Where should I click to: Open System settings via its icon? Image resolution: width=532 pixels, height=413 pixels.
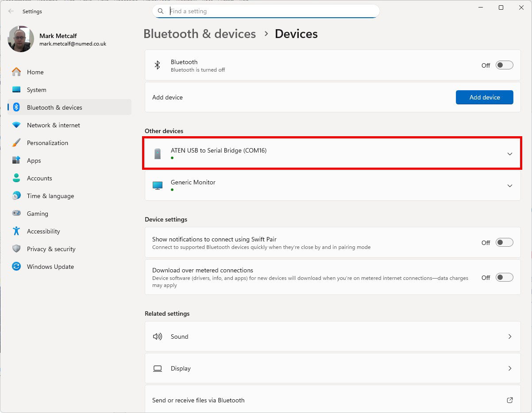[x=16, y=90]
